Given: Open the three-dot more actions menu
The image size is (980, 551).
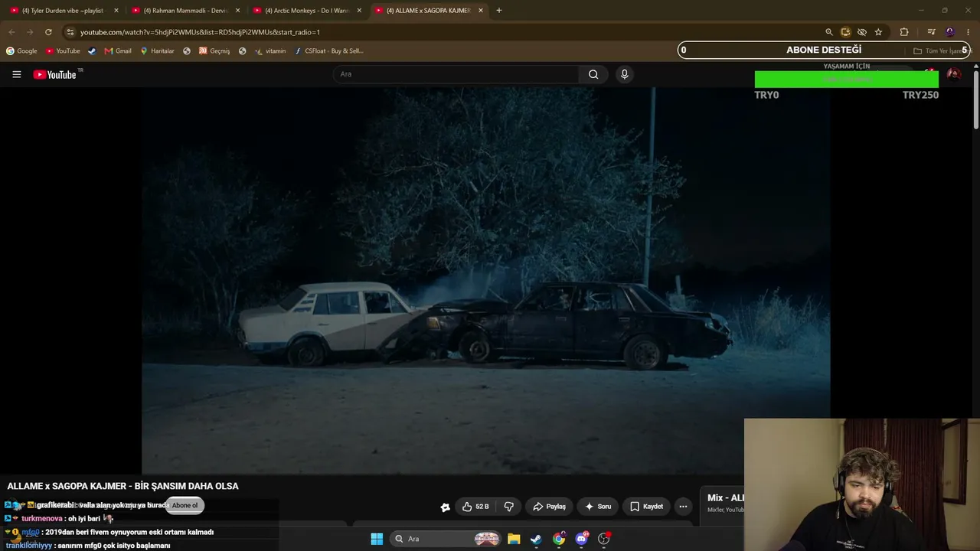Looking at the screenshot, I should 683,507.
